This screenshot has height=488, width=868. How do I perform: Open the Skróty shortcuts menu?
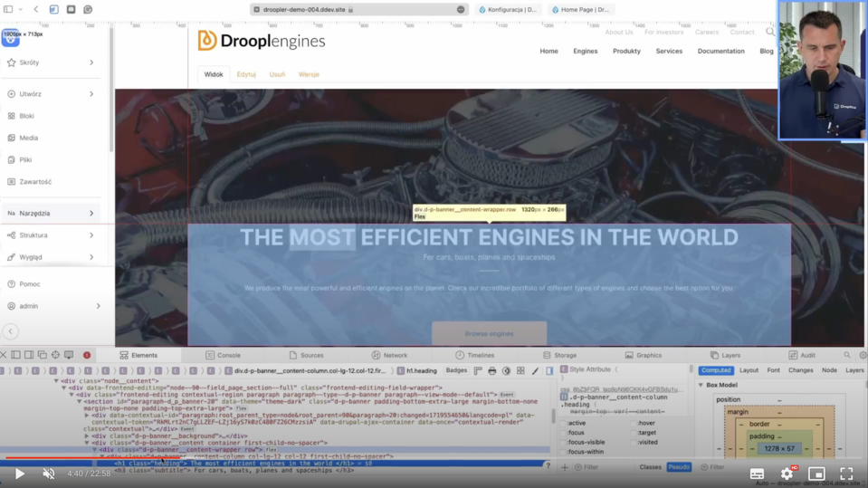51,62
